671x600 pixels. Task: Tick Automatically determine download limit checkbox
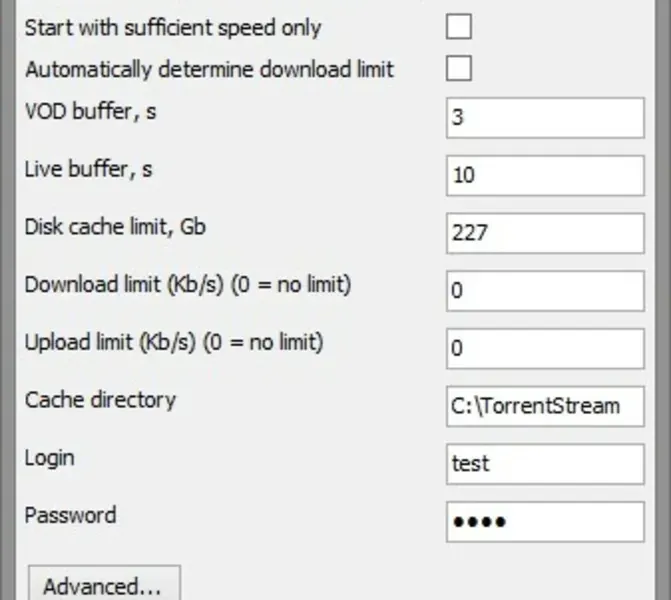pyautogui.click(x=459, y=69)
